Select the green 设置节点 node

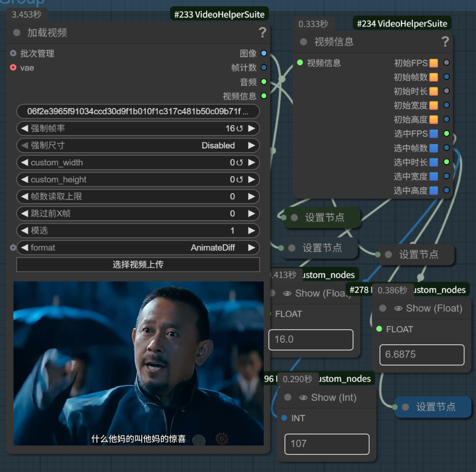click(322, 218)
